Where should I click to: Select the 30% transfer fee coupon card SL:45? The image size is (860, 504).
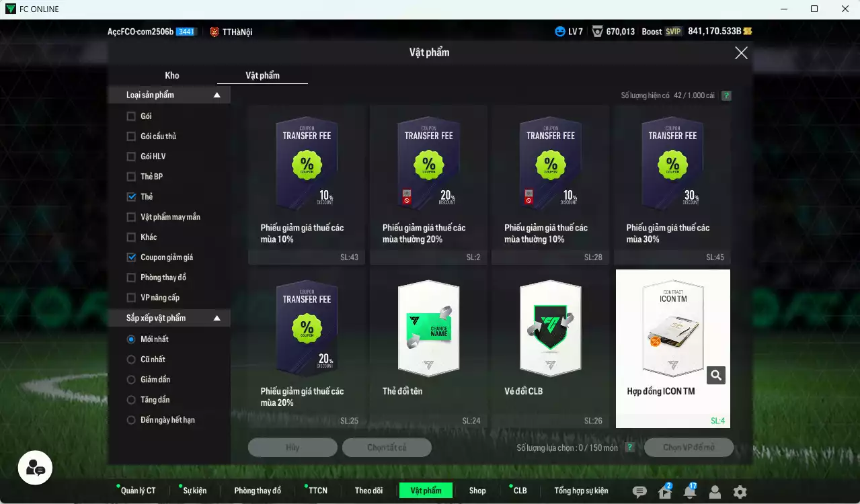pyautogui.click(x=672, y=185)
